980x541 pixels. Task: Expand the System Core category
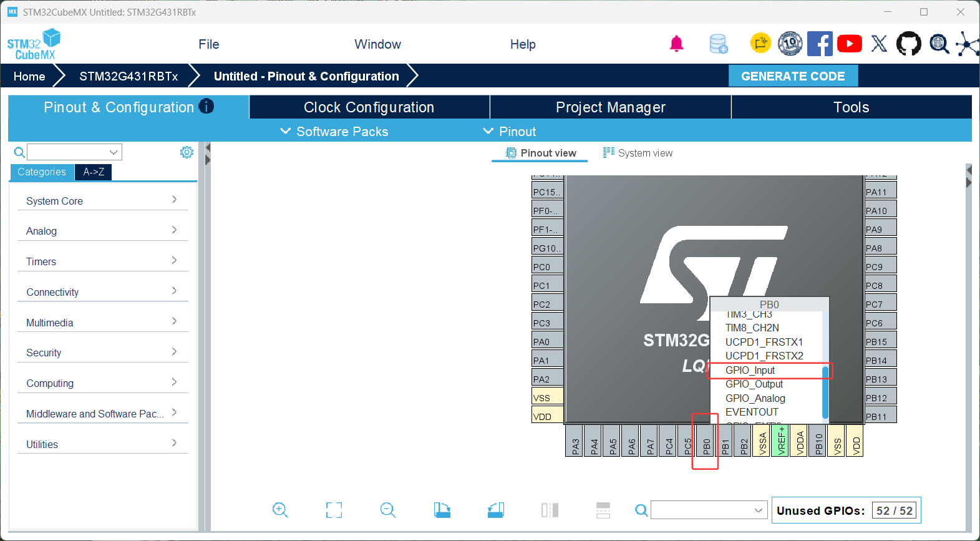coord(103,200)
